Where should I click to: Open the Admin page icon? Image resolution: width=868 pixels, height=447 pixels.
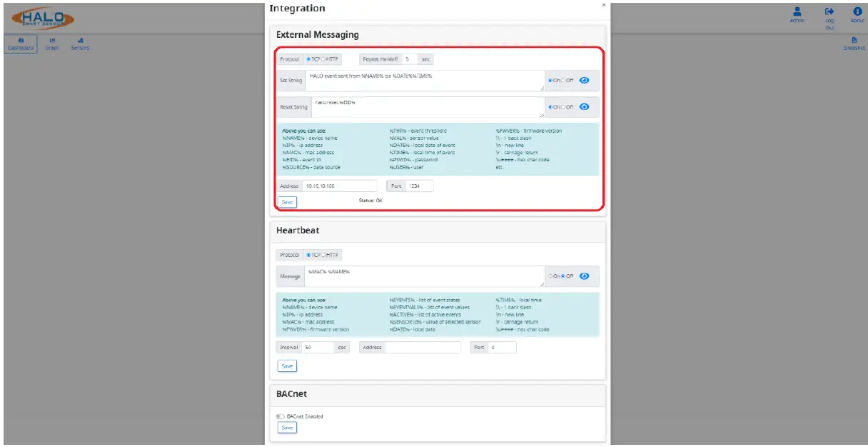(x=797, y=12)
